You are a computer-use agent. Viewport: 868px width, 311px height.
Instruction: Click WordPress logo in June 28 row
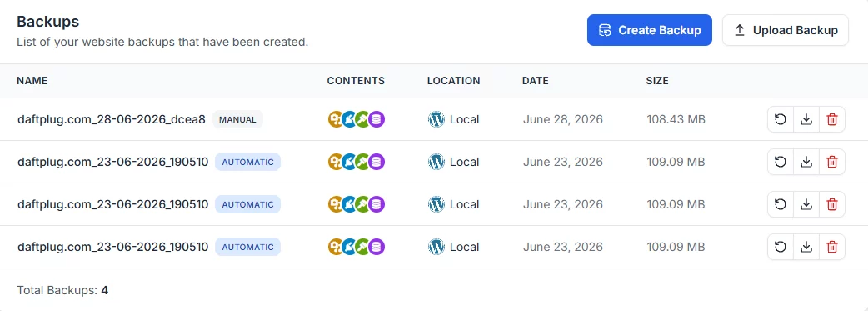(x=436, y=119)
